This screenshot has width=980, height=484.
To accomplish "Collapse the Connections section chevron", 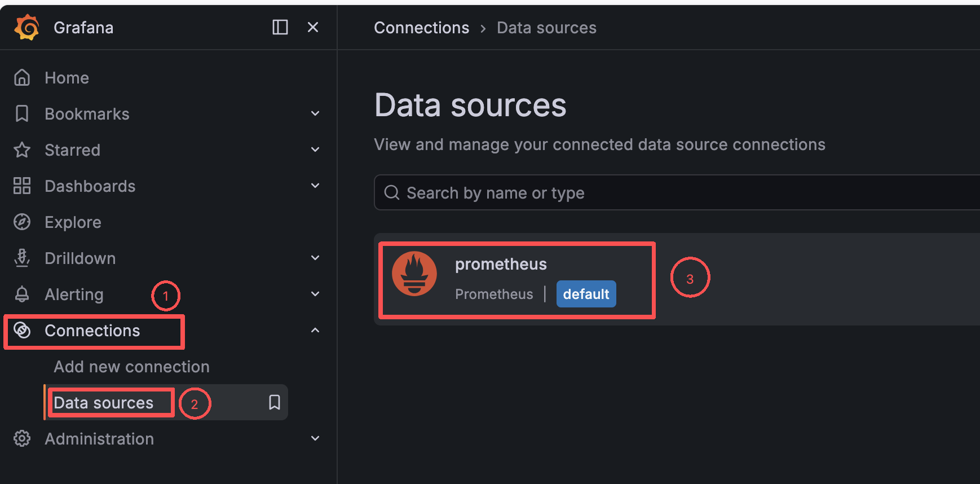I will (315, 330).
